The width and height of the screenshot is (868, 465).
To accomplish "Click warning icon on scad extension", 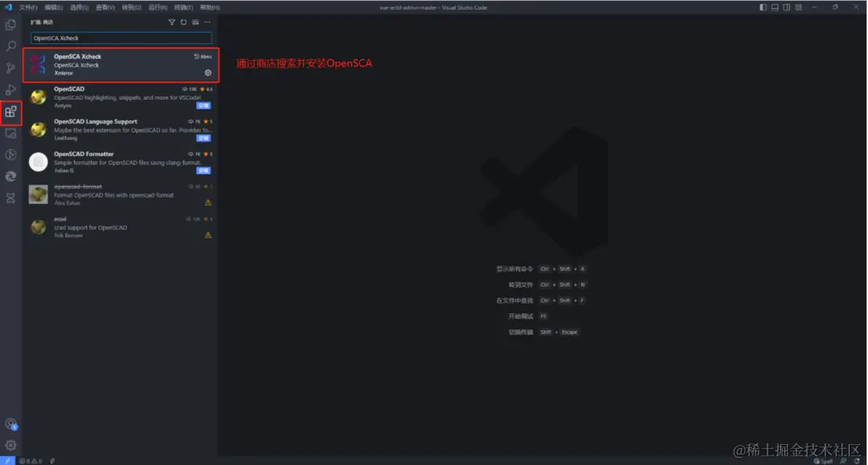I will coord(208,235).
